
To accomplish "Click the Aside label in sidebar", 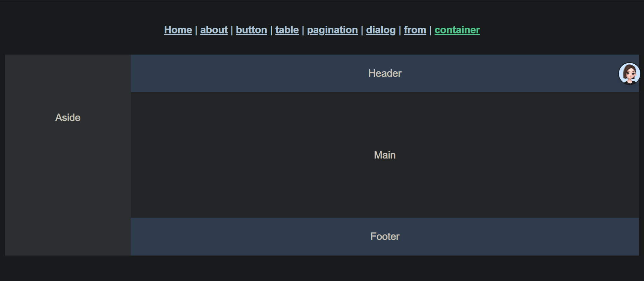I will pyautogui.click(x=68, y=118).
